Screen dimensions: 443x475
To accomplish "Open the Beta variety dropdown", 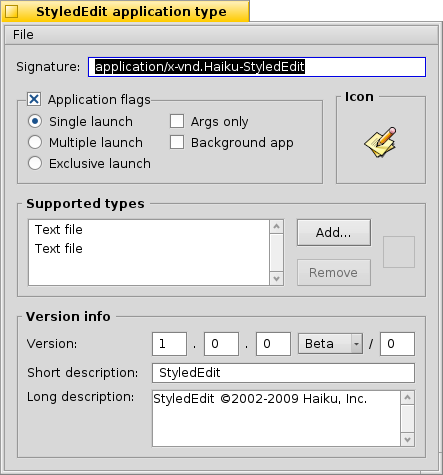I will (330, 344).
